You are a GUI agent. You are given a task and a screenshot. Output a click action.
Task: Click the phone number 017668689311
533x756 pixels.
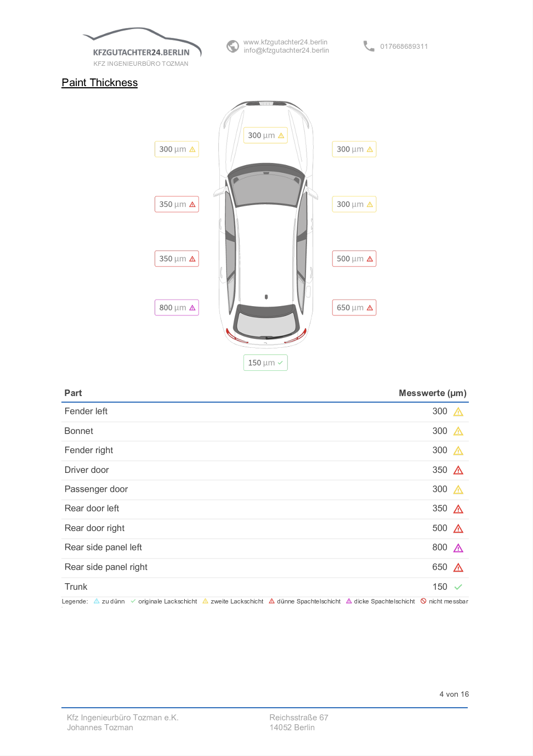[x=404, y=47]
